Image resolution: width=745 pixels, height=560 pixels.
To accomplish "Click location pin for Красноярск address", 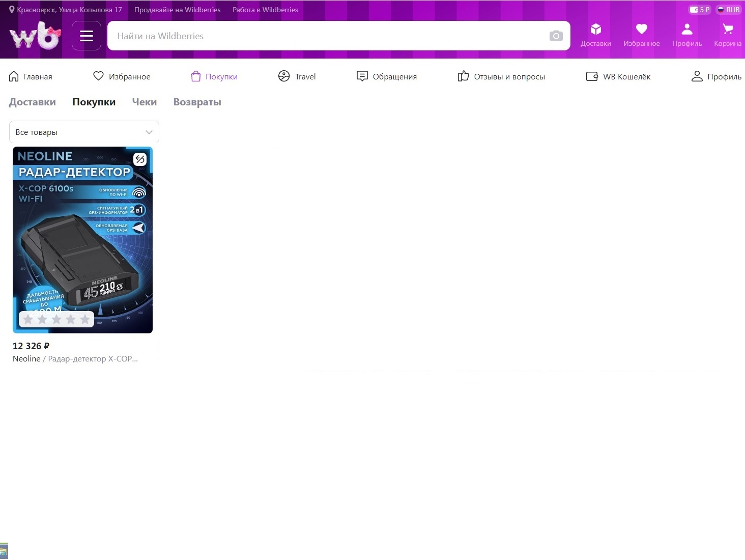I will 12,10.
